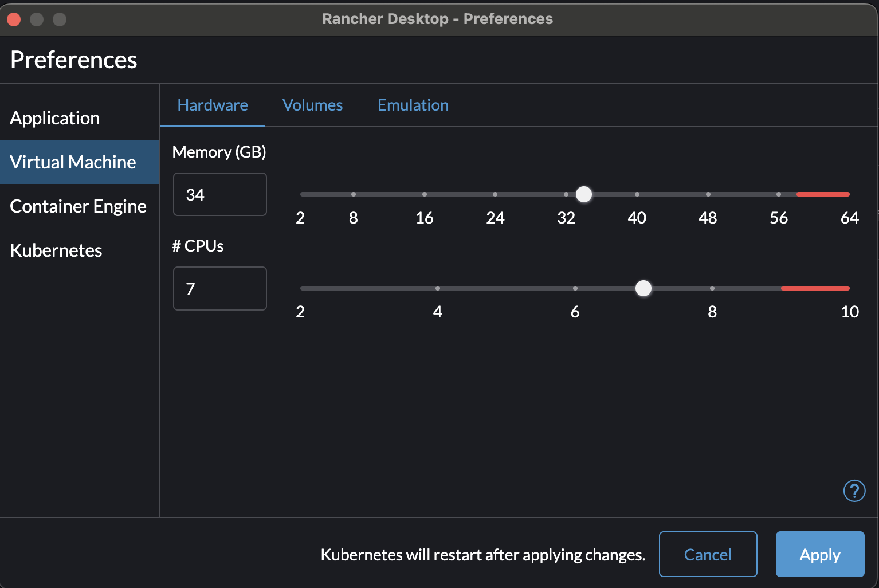Apply the preference changes
This screenshot has width=879, height=588.
(819, 554)
